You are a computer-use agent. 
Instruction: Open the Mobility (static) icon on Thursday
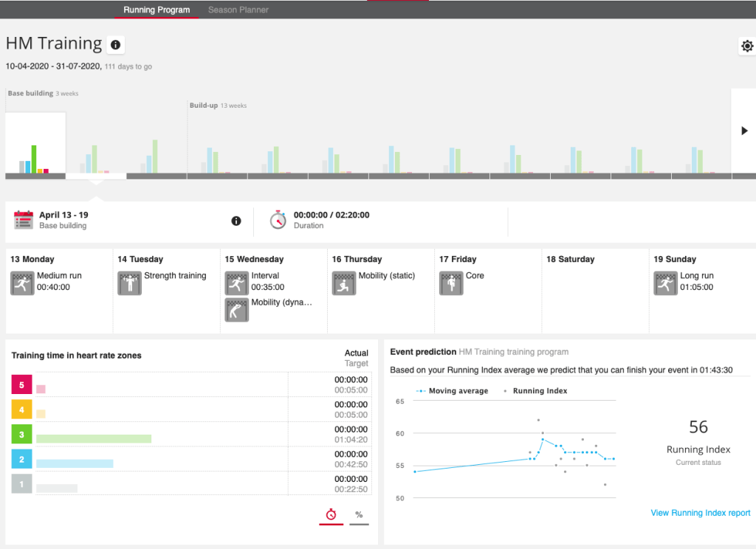(x=344, y=283)
